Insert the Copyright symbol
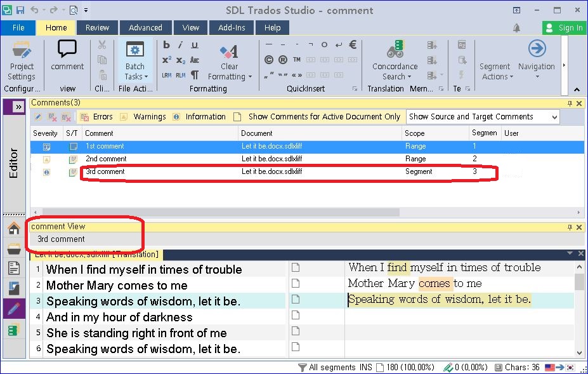Screen dimensions: 588x374 268,60
